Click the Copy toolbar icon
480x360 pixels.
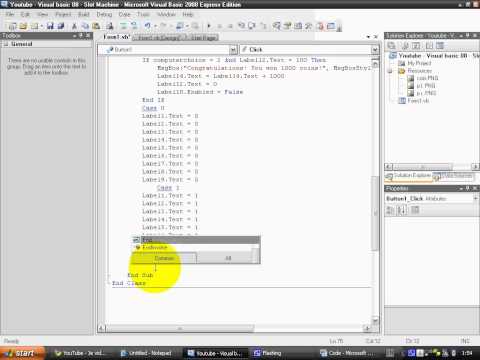[x=85, y=26]
